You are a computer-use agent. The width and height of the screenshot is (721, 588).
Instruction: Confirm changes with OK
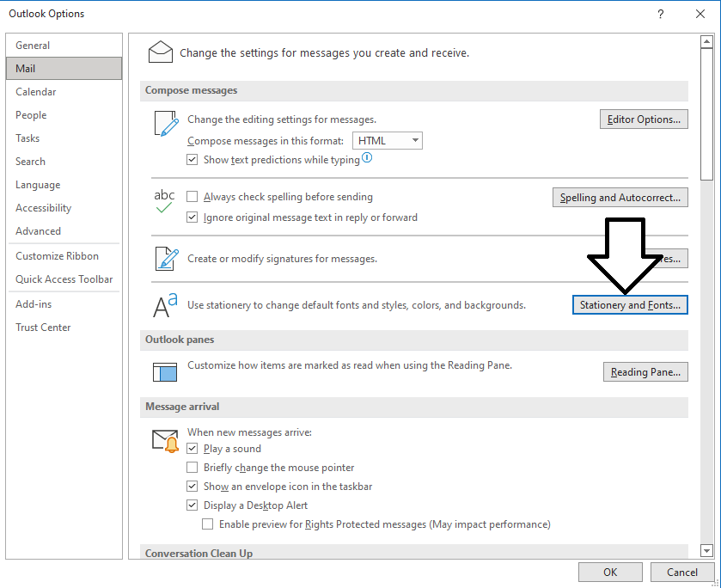(x=610, y=572)
